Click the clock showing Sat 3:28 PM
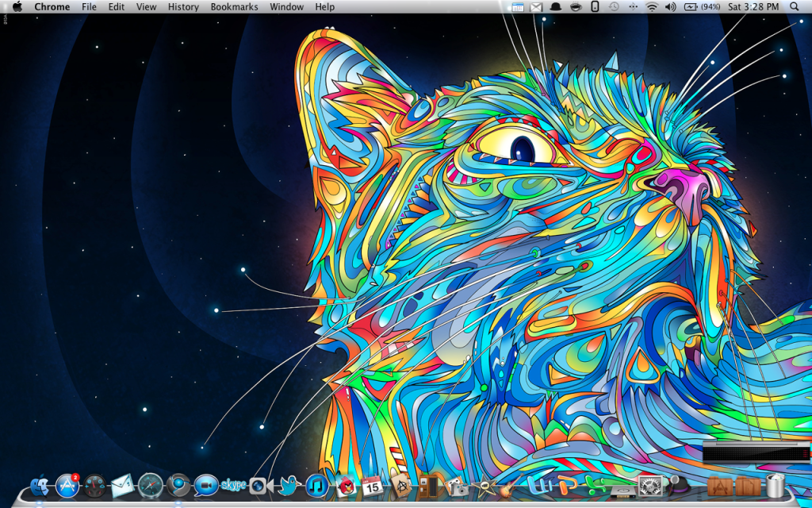This screenshot has width=812, height=508. (x=753, y=6)
